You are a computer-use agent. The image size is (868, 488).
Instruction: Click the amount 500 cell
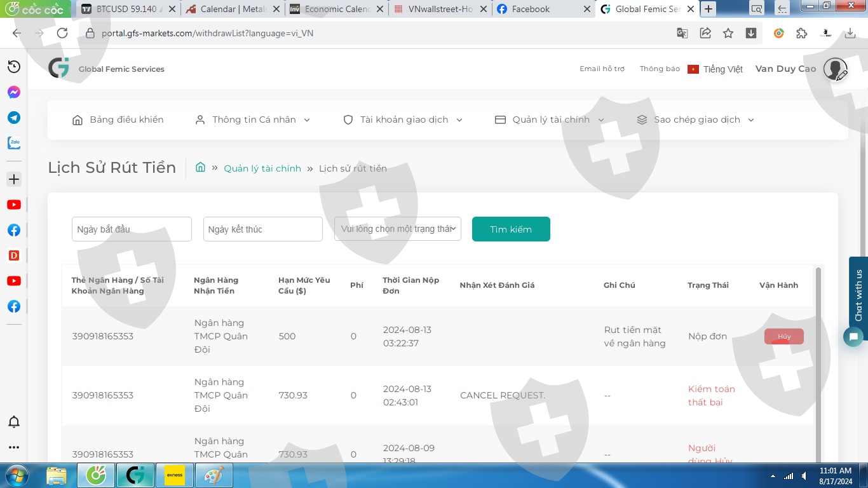tap(287, 336)
